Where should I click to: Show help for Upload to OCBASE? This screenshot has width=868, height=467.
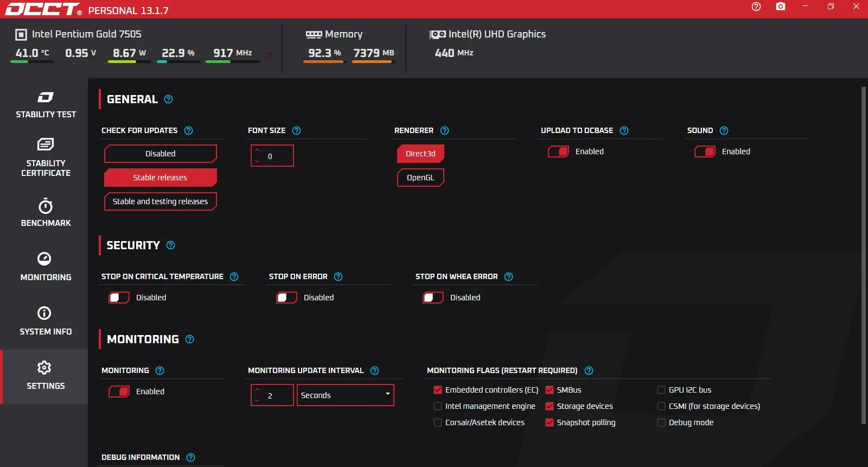click(624, 131)
